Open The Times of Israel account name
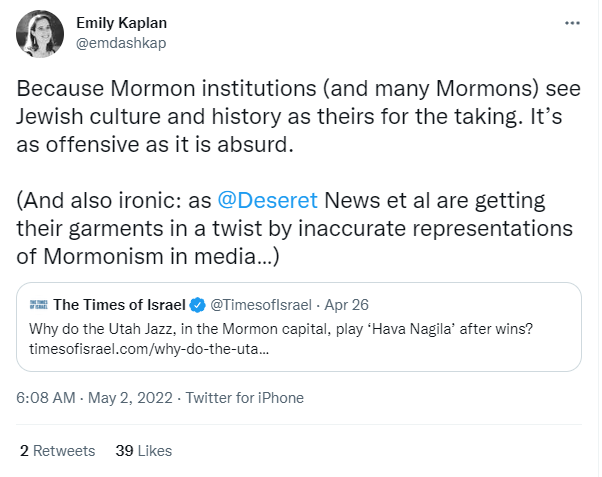Image resolution: width=602 pixels, height=477 pixels. 119,304
